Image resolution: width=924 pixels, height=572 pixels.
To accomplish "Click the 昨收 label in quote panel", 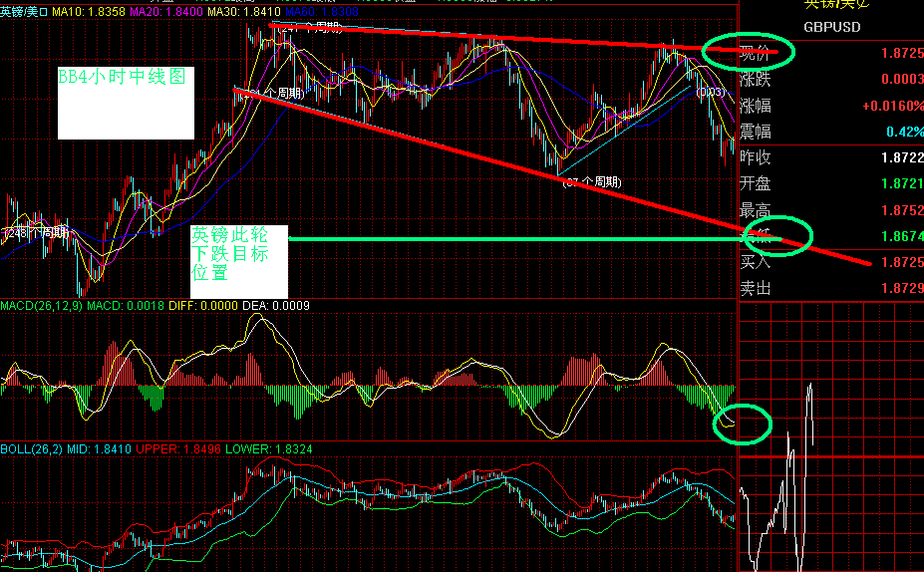I will tap(755, 157).
